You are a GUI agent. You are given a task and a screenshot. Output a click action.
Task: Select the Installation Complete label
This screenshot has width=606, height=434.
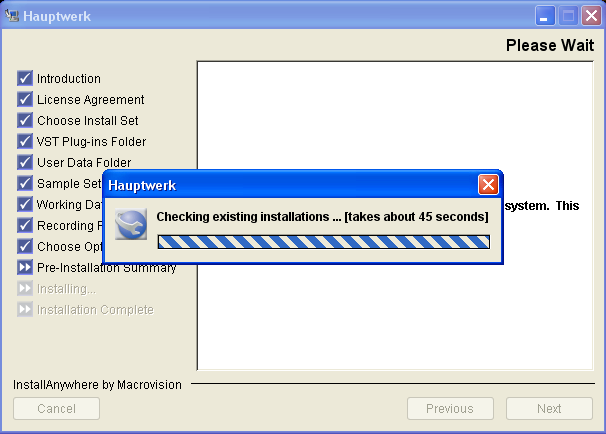(x=95, y=310)
